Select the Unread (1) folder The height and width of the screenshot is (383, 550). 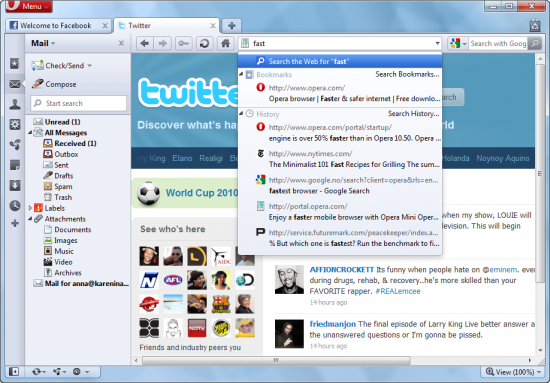[57, 122]
